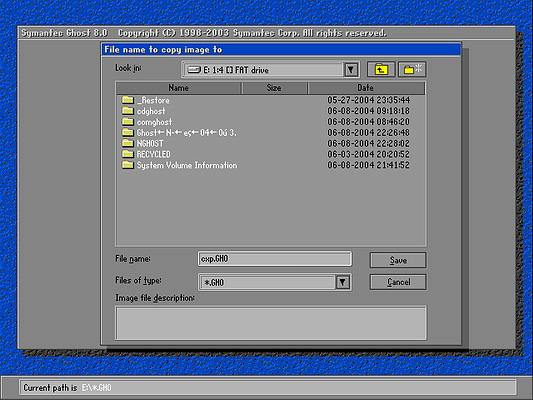Sort by the Date column header
The height and width of the screenshot is (400, 533).
366,88
